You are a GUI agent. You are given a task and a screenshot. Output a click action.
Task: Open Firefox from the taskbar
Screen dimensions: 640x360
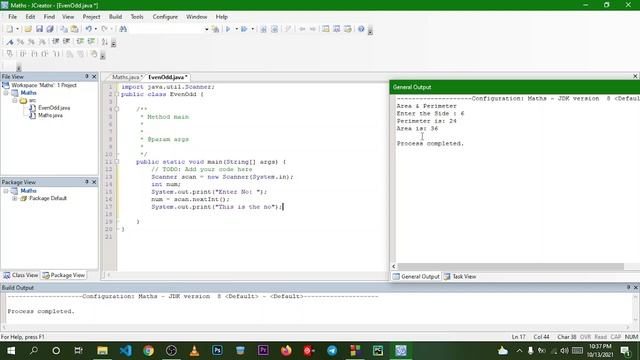click(286, 351)
